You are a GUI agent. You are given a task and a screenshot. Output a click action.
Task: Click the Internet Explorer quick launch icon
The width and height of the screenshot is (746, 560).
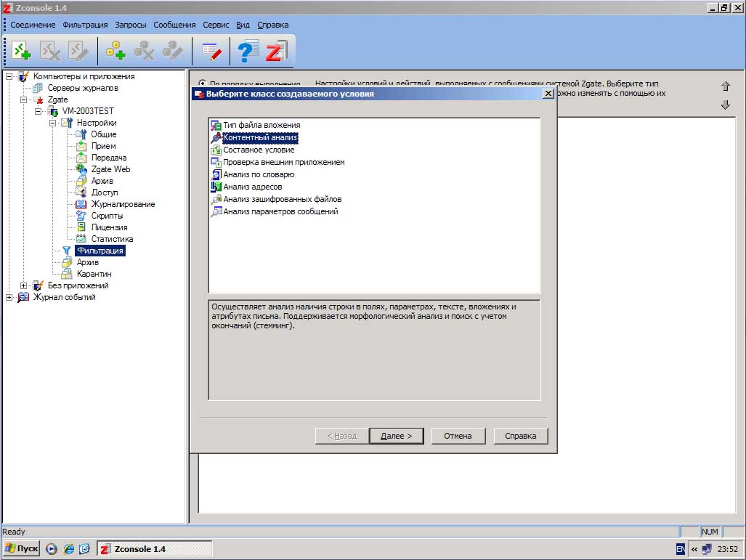coord(69,549)
